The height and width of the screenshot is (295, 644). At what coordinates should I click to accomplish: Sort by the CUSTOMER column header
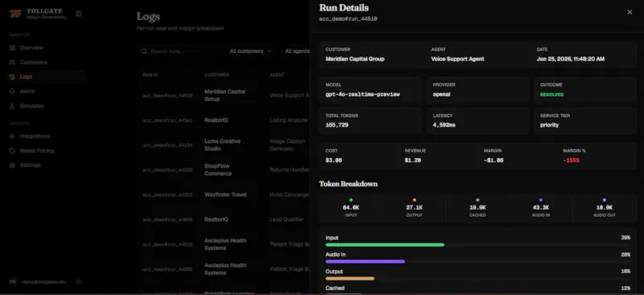pyautogui.click(x=217, y=75)
